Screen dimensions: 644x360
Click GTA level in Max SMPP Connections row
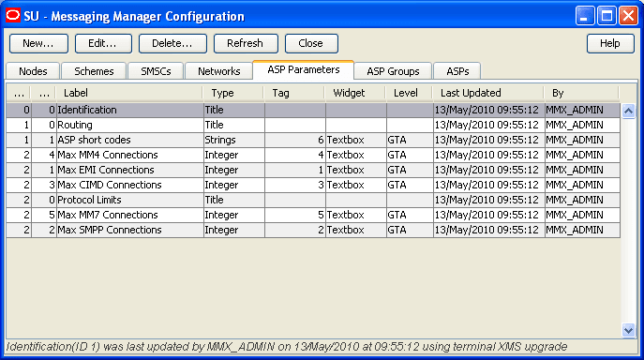[x=410, y=230]
